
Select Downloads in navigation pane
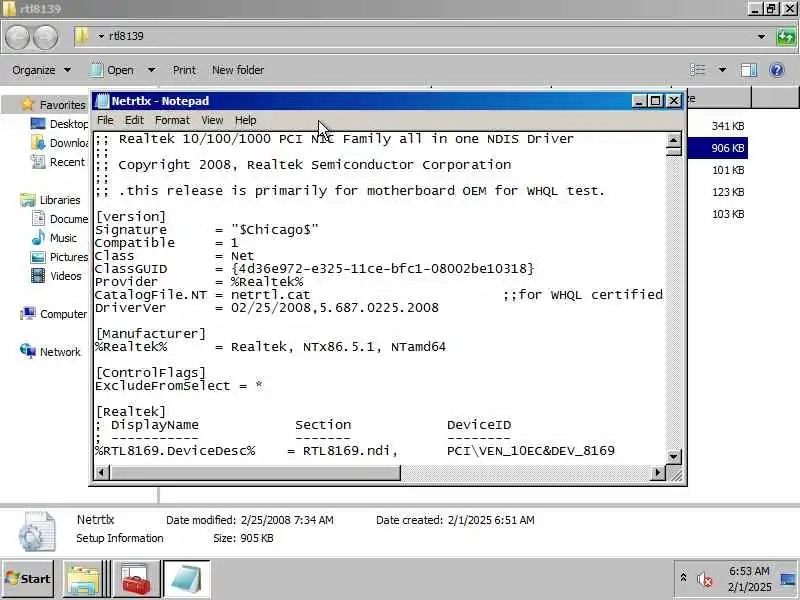click(69, 143)
